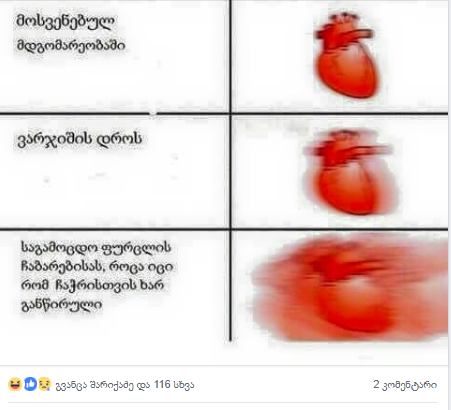Click the name გვანცა შარიქაძე
Viewport: 451px width, 410px height.
pos(94,385)
